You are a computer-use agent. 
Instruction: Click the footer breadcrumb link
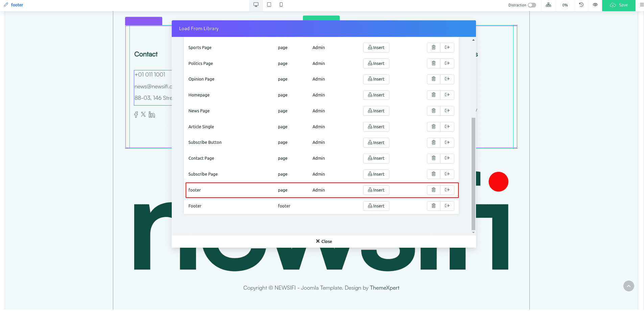(x=17, y=5)
